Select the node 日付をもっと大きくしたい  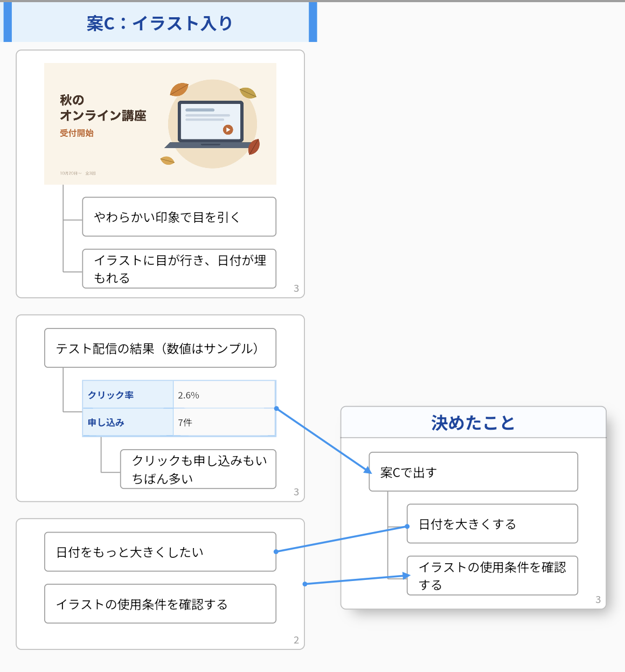point(160,552)
